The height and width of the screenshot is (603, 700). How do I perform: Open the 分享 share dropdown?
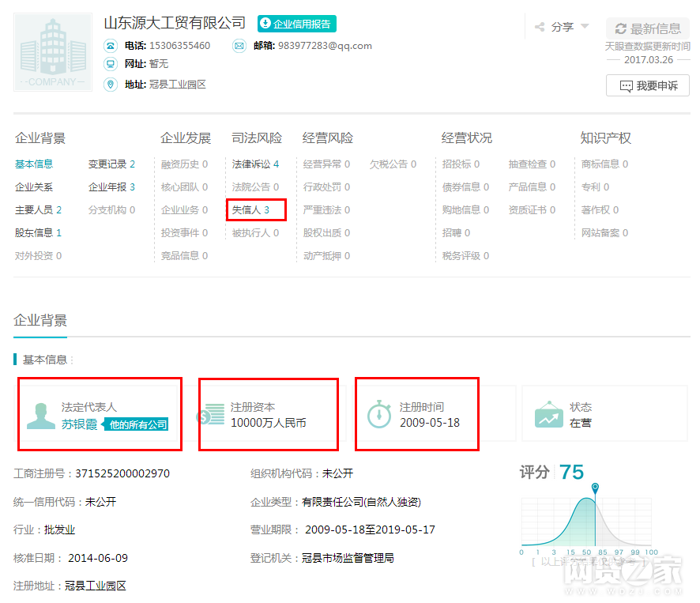pos(563,27)
